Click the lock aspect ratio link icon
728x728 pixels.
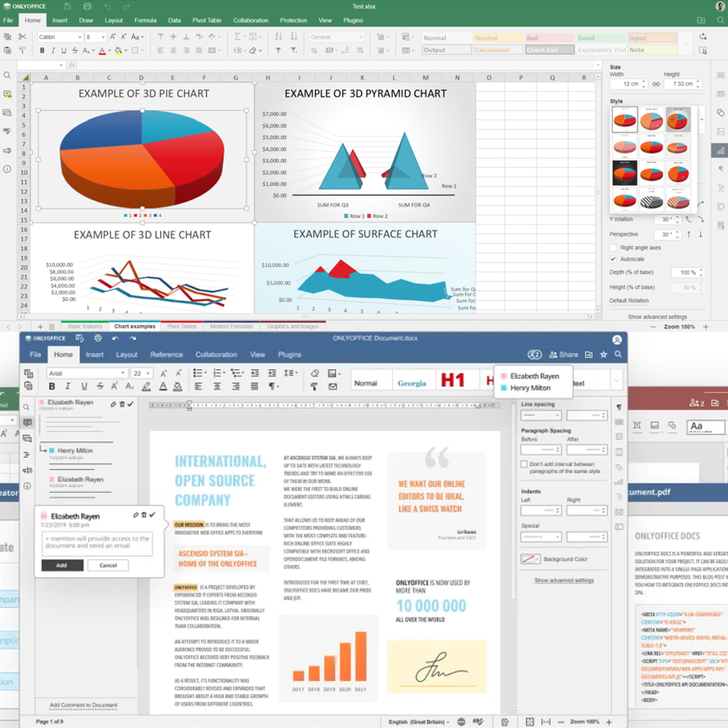pyautogui.click(x=656, y=84)
